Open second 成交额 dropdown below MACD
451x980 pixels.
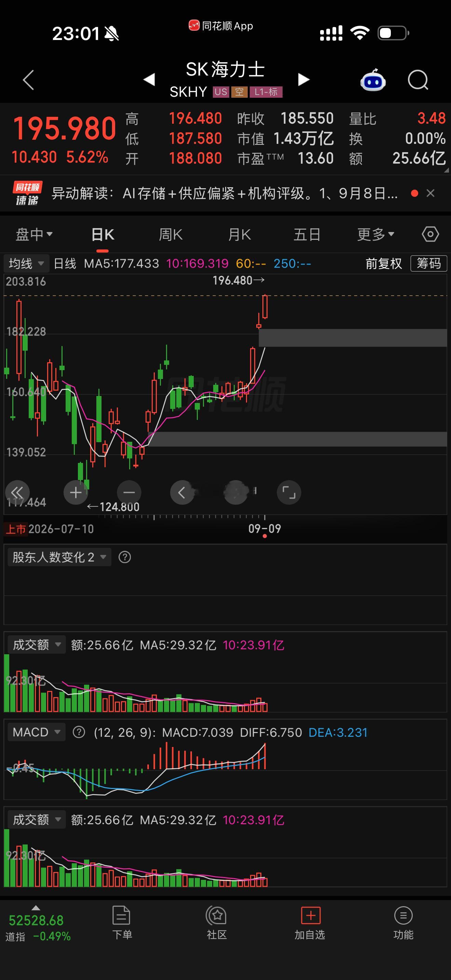pyautogui.click(x=37, y=820)
